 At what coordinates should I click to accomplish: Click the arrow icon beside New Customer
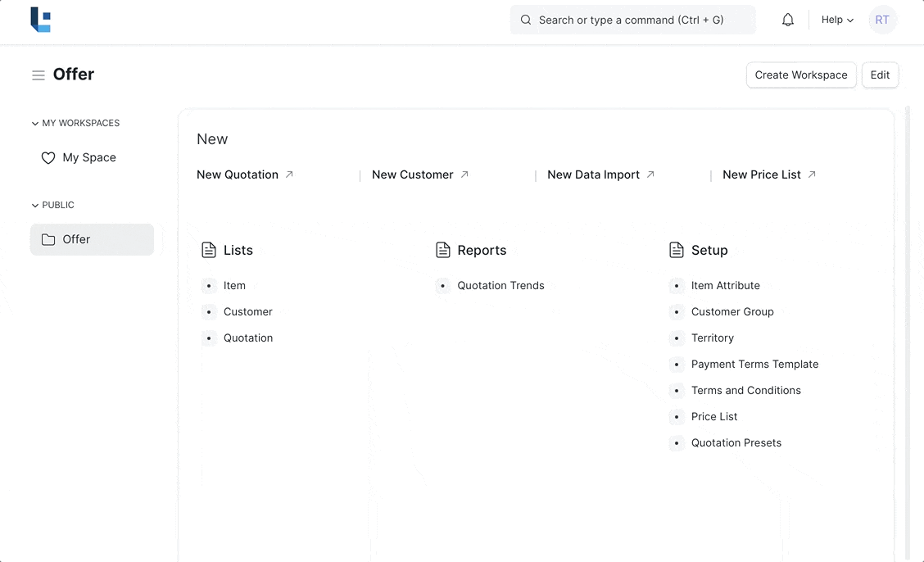coord(464,174)
